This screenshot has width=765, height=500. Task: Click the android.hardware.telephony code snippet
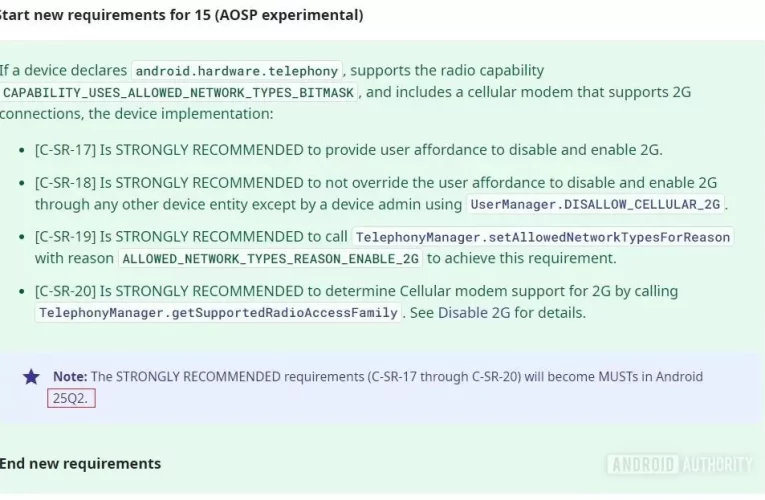tap(238, 71)
